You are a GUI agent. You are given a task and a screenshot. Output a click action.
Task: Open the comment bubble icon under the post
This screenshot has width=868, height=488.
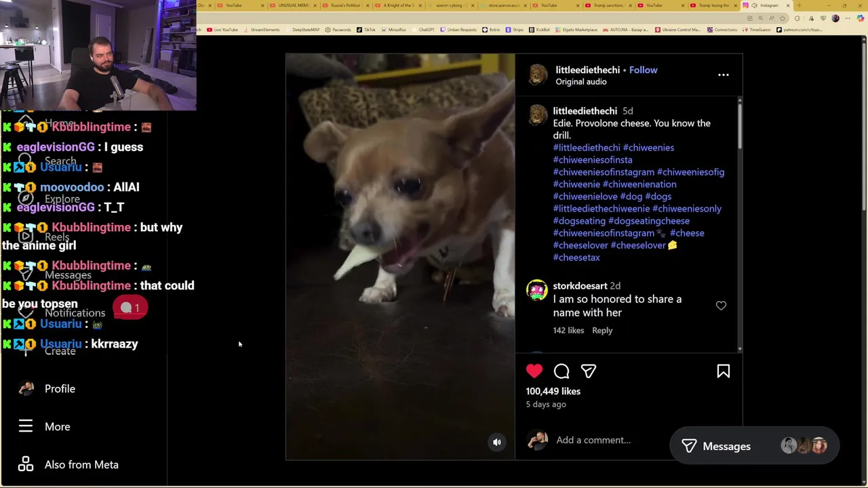pyautogui.click(x=561, y=371)
